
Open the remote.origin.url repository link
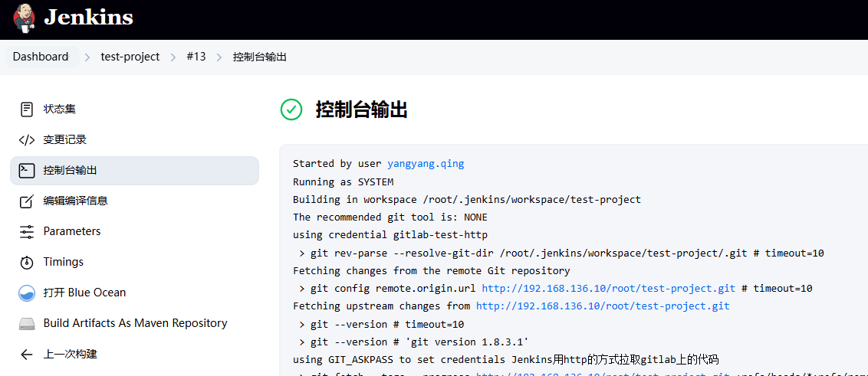(x=609, y=289)
